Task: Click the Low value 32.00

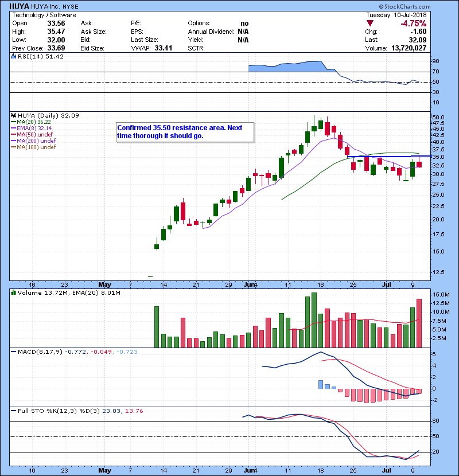Action: pyautogui.click(x=56, y=40)
